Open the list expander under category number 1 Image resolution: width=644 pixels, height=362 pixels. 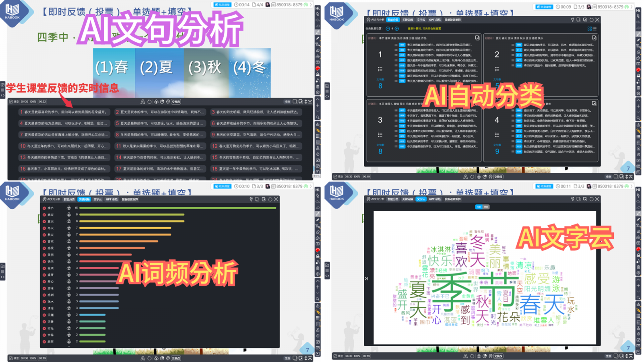[x=380, y=69]
